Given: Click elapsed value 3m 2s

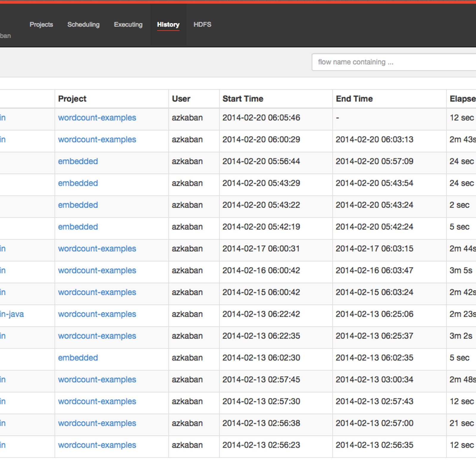Looking at the screenshot, I should point(461,336).
